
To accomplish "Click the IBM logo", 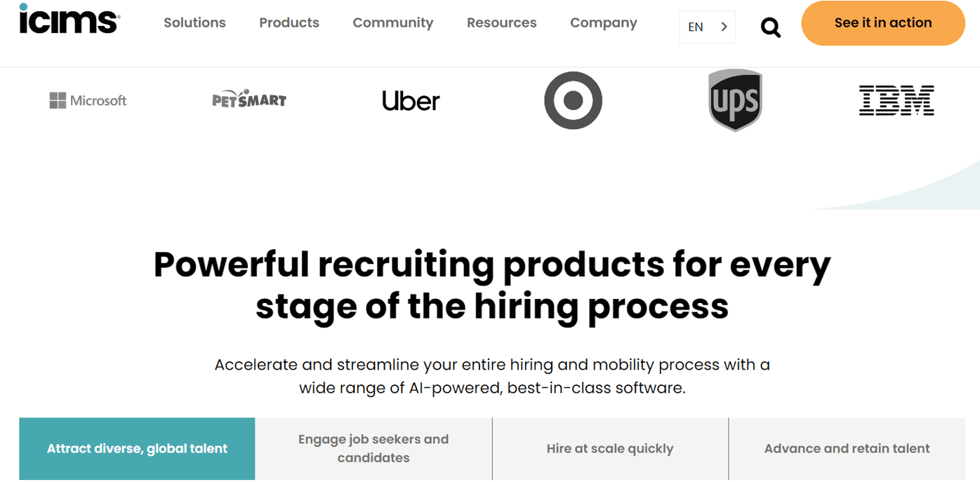I will 896,100.
